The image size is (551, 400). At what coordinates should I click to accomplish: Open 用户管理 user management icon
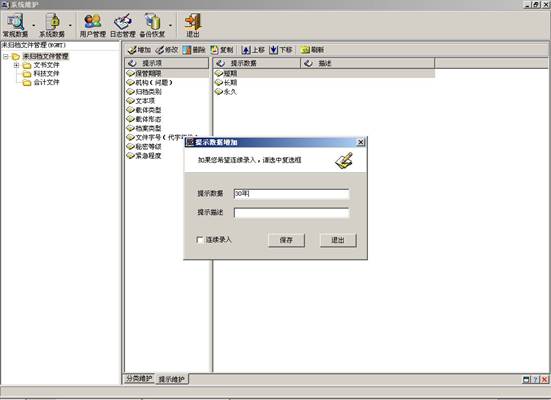tap(93, 25)
